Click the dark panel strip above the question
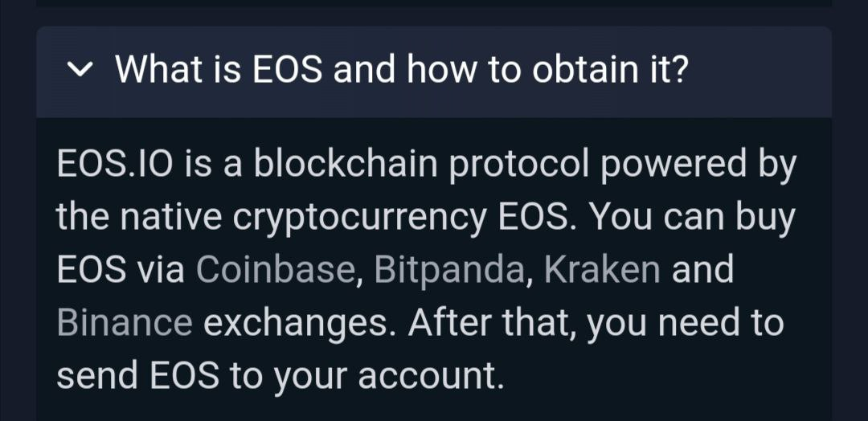This screenshot has height=421, width=868. [434, 10]
